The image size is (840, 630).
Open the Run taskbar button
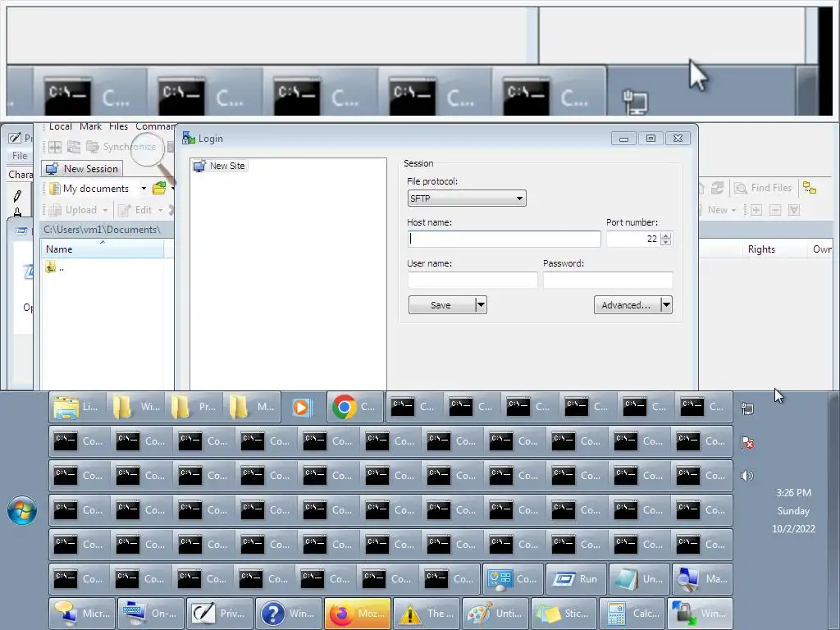coord(576,579)
